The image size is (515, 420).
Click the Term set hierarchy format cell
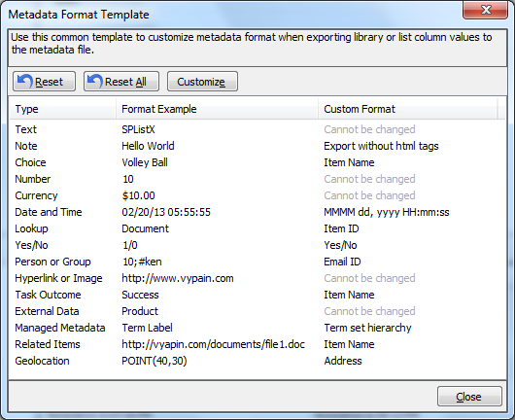click(x=367, y=328)
